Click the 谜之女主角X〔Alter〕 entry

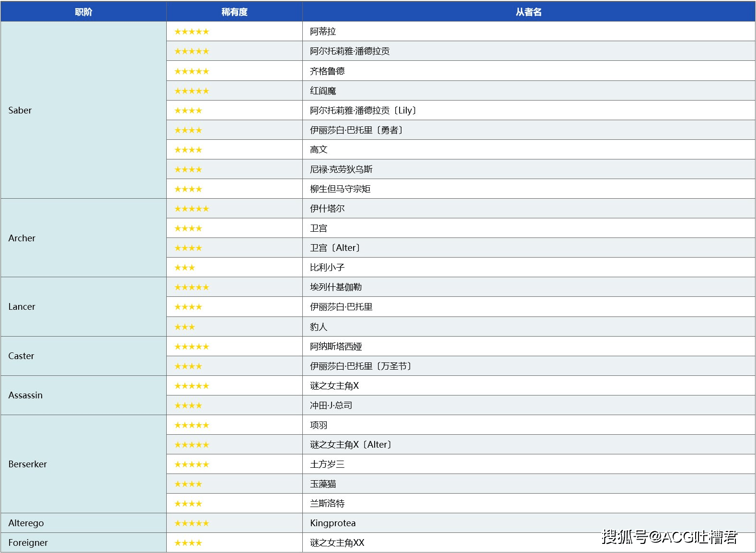tap(352, 444)
